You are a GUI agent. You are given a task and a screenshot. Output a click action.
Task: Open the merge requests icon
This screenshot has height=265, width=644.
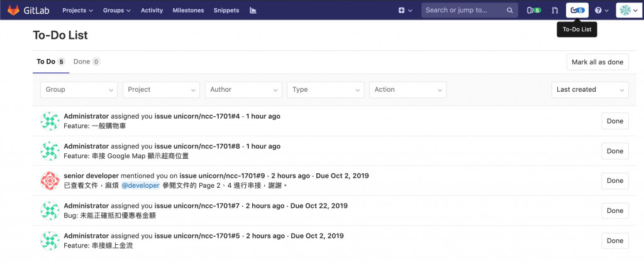554,11
